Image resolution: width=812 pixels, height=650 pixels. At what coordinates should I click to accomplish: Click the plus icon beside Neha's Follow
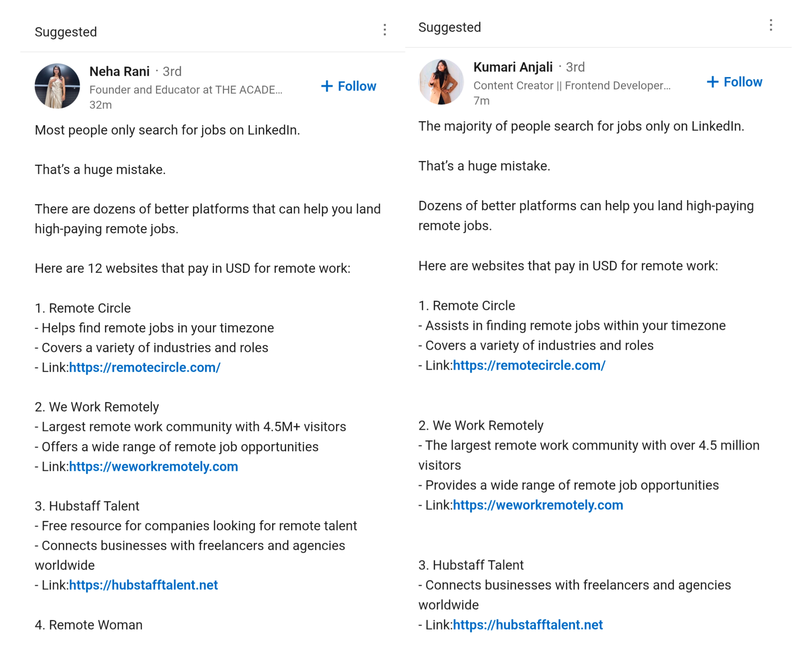pyautogui.click(x=327, y=86)
